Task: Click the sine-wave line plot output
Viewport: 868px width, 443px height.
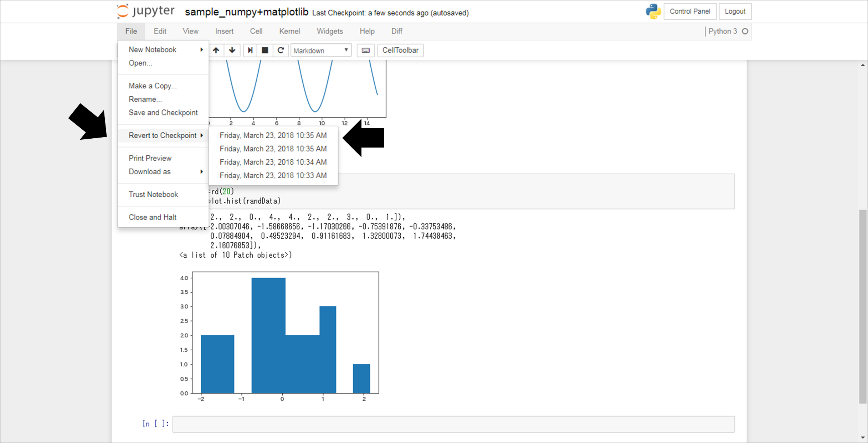Action: (x=297, y=93)
